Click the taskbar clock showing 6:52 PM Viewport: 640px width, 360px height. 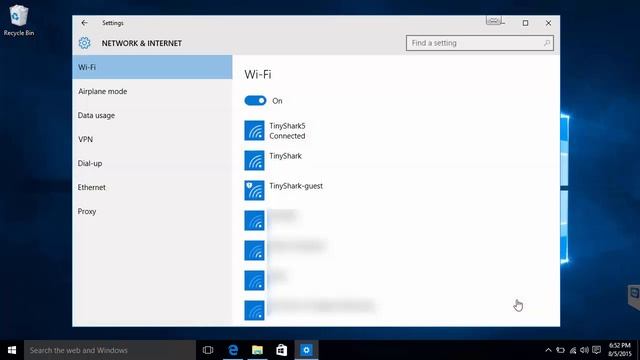pyautogui.click(x=620, y=350)
